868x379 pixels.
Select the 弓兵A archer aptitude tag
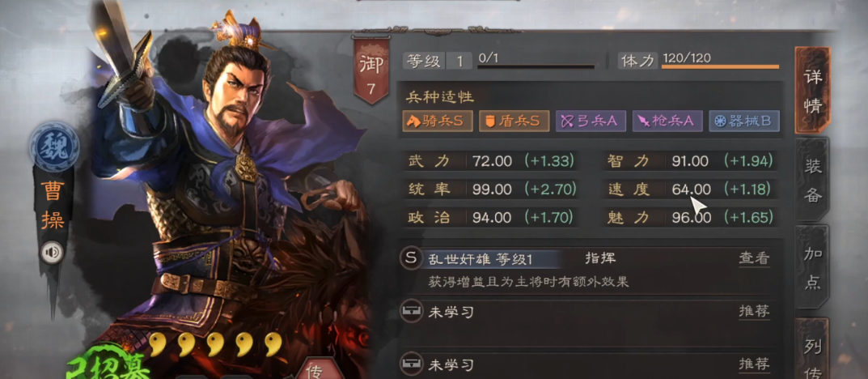(591, 121)
